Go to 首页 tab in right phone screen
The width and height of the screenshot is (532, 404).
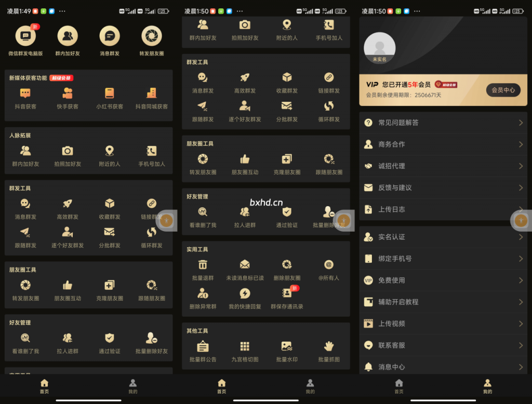[399, 386]
